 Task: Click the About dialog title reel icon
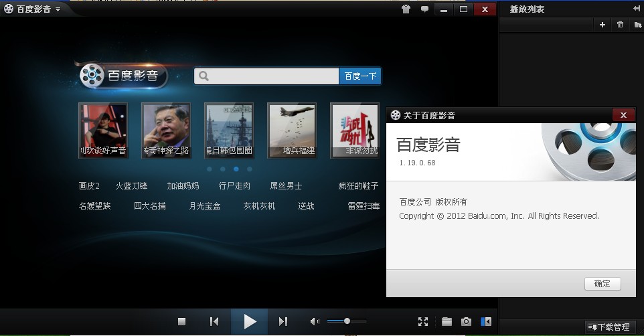click(395, 115)
